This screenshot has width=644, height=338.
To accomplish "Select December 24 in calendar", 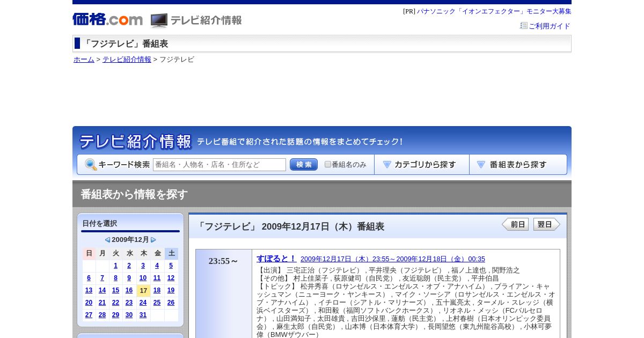I will coord(143,303).
